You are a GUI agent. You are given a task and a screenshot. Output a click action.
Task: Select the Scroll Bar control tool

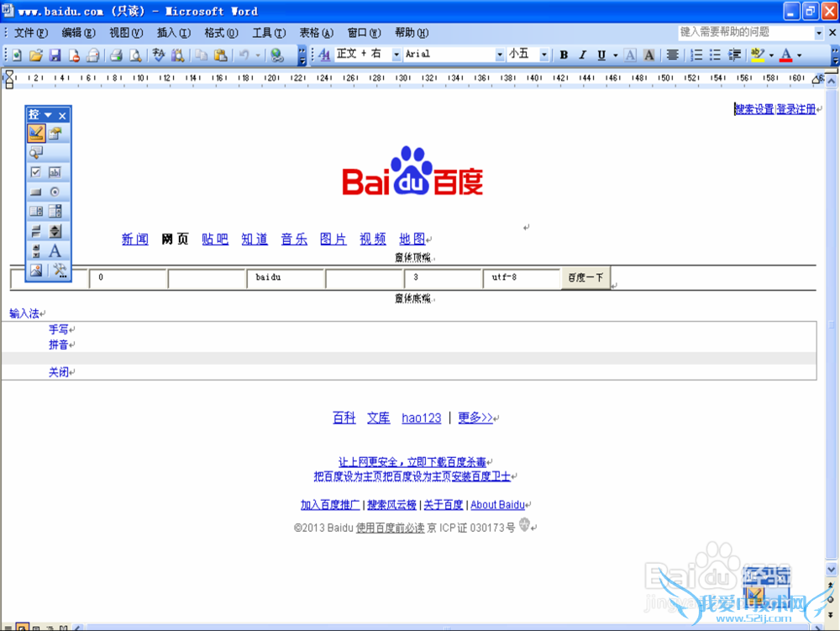pos(36,250)
